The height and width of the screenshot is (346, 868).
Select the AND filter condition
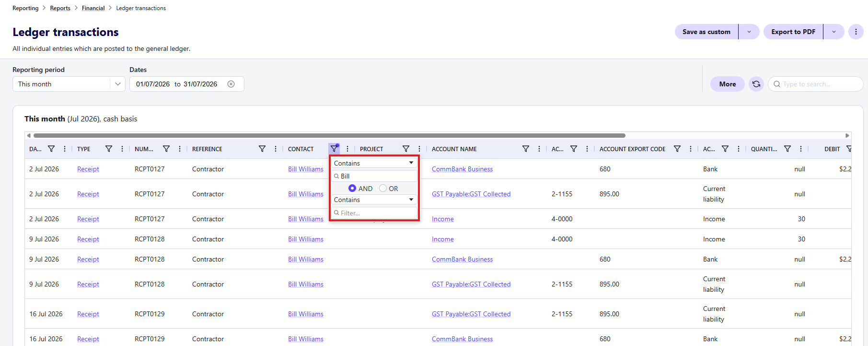pyautogui.click(x=352, y=188)
